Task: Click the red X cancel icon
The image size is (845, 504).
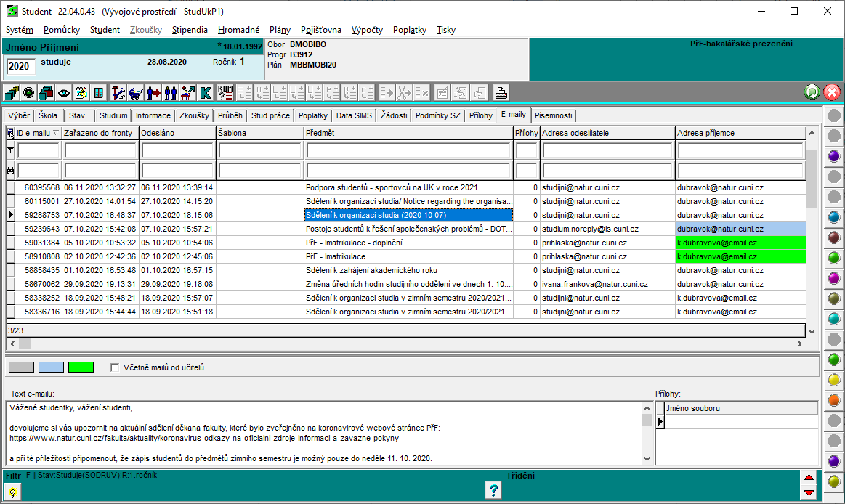Action: tap(831, 92)
